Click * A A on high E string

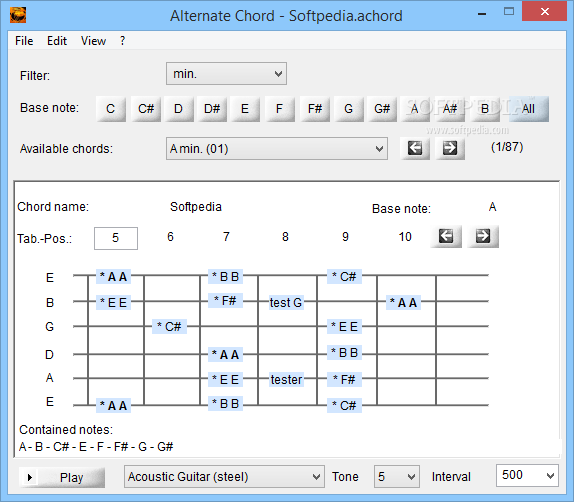[113, 276]
